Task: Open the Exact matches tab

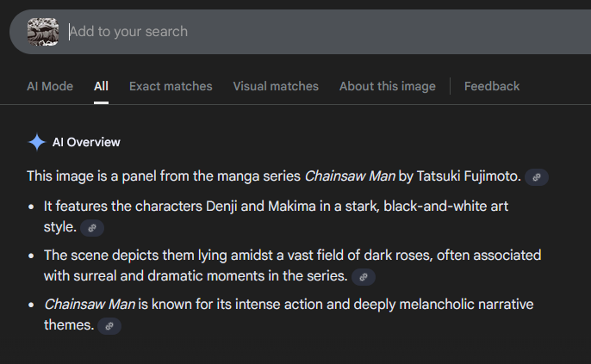Action: point(171,86)
